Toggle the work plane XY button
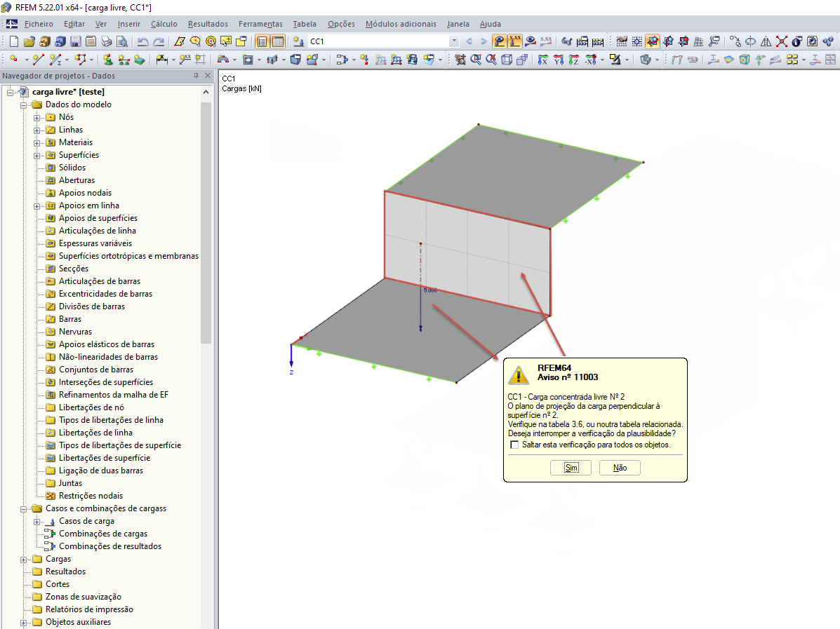The width and height of the screenshot is (840, 629). [x=652, y=41]
